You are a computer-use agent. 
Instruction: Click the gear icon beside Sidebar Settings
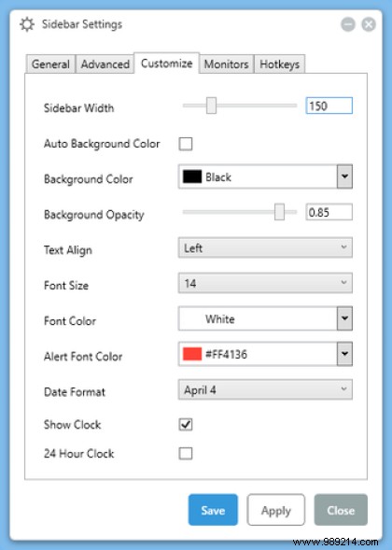tap(27, 24)
